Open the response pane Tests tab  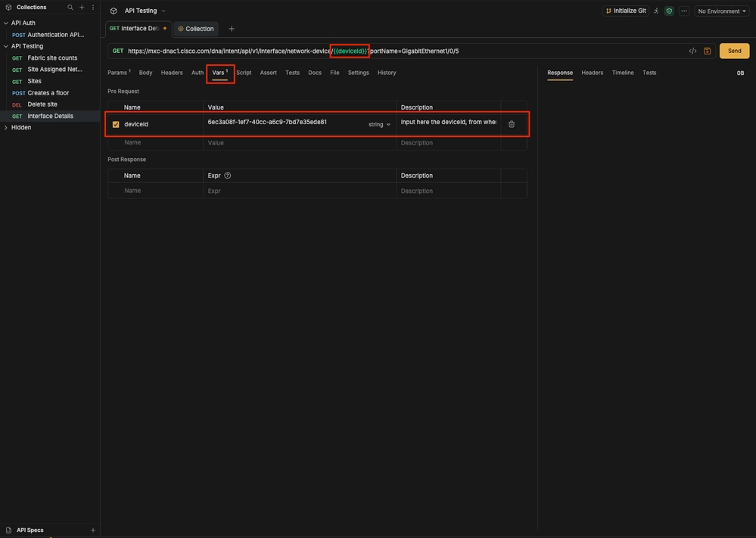point(649,73)
